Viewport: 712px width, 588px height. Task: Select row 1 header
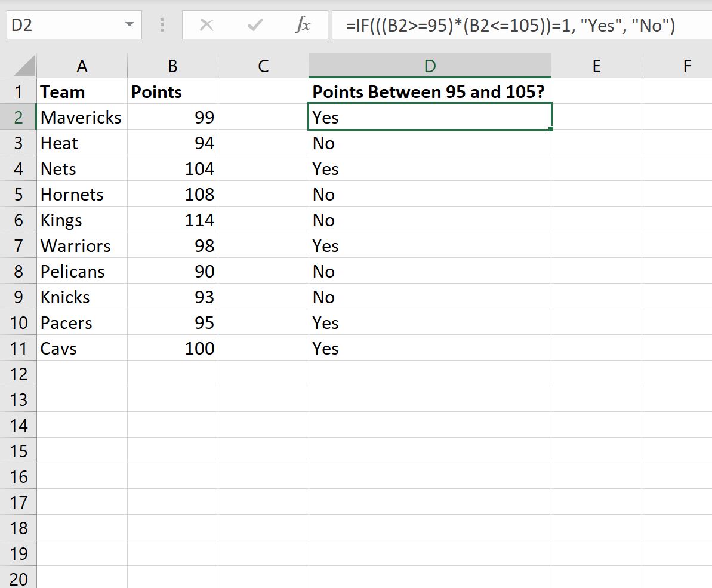click(18, 92)
